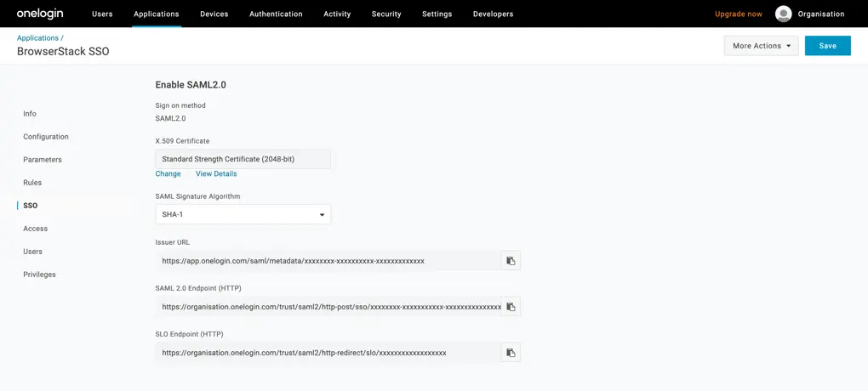Switch to the Configuration tab
Viewport: 868px width, 391px height.
pyautogui.click(x=46, y=137)
